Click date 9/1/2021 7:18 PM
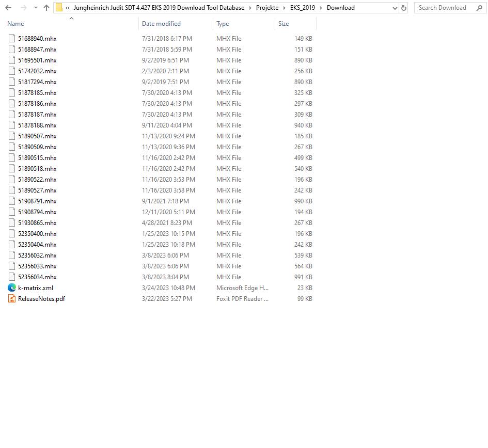This screenshot has width=488, height=448. (166, 201)
